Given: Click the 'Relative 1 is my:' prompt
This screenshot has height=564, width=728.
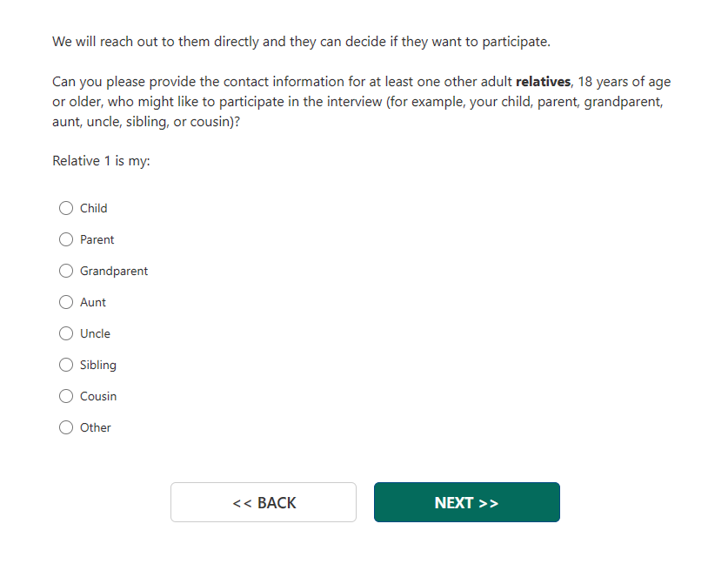Looking at the screenshot, I should coord(101,161).
